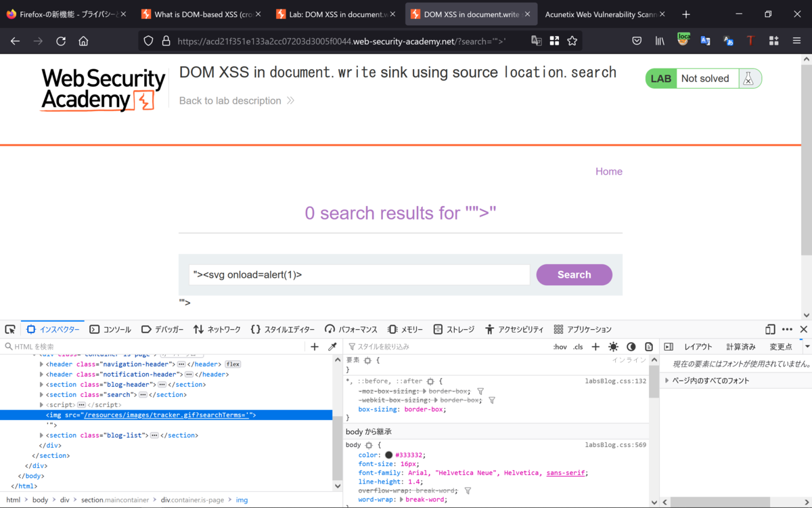Select the element highlighter next to body rule

pos(369,445)
